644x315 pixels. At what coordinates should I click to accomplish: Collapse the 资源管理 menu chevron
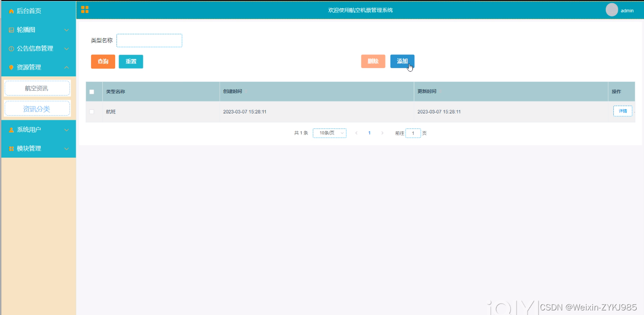click(x=67, y=67)
